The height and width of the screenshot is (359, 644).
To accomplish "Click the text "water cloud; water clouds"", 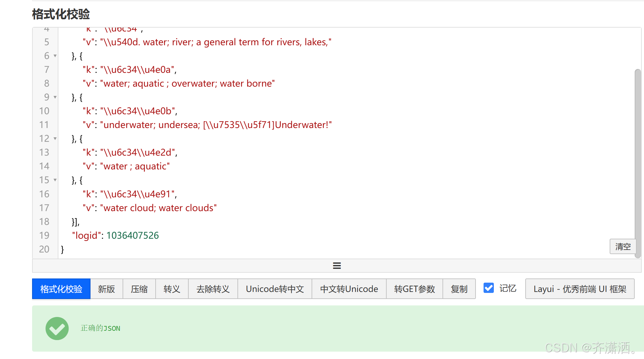I will (x=159, y=208).
